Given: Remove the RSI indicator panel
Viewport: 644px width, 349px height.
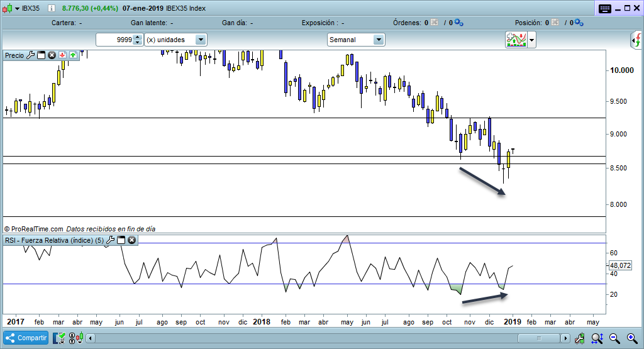Looking at the screenshot, I should point(132,240).
